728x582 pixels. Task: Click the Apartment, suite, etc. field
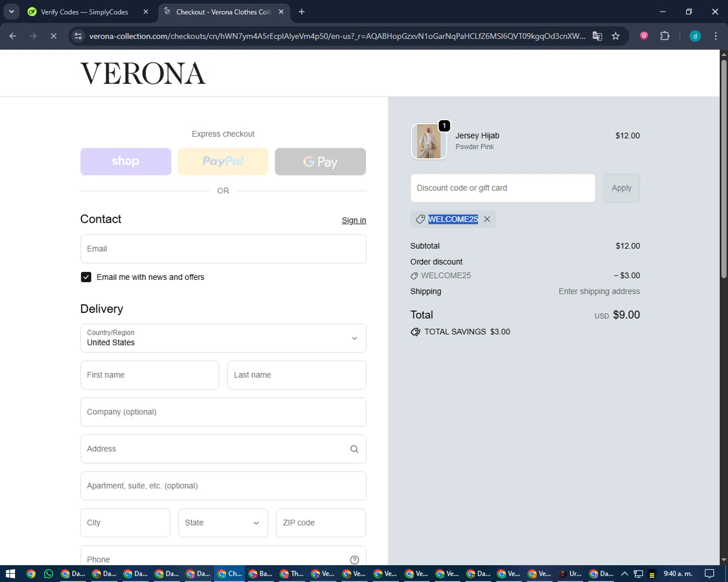point(223,486)
